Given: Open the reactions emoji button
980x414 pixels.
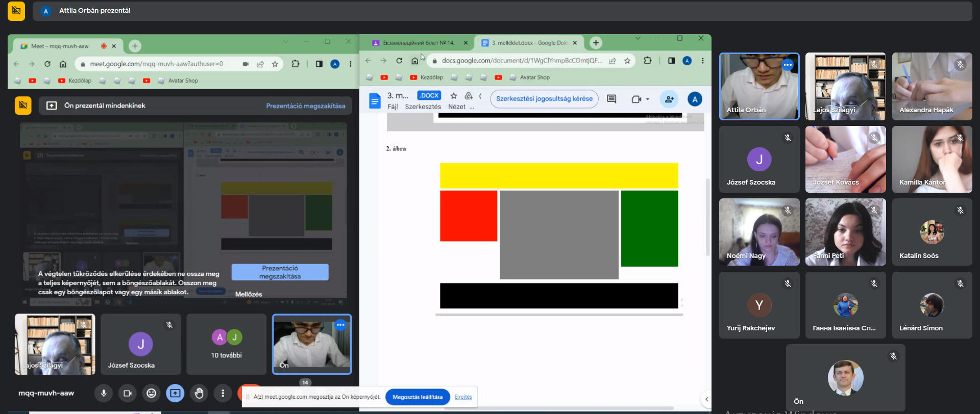Looking at the screenshot, I should pos(151,393).
